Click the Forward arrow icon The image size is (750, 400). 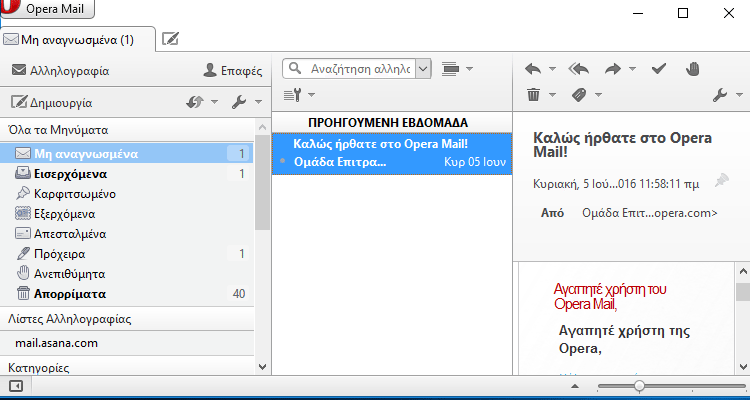[x=613, y=69]
